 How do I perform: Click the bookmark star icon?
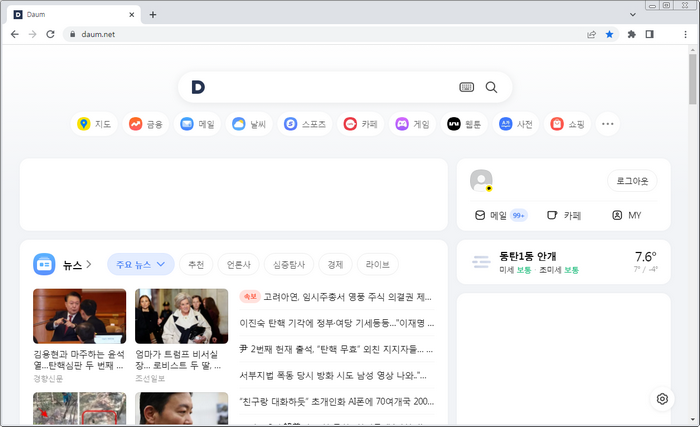click(609, 34)
